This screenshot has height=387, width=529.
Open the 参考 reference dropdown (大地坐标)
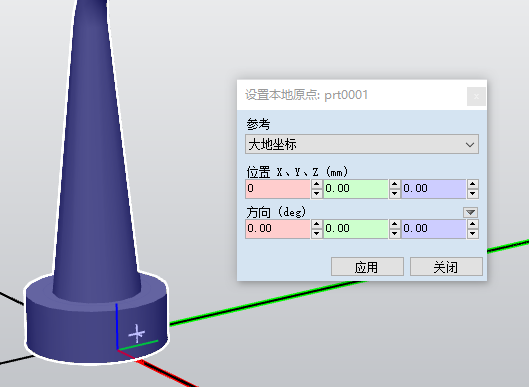coord(362,144)
